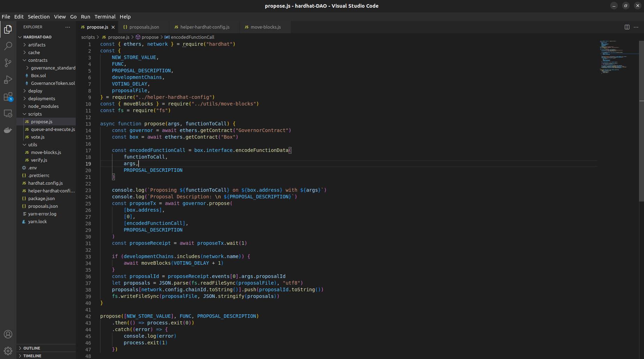
Task: Click hardhat.config.js JS icon
Action: 24,183
